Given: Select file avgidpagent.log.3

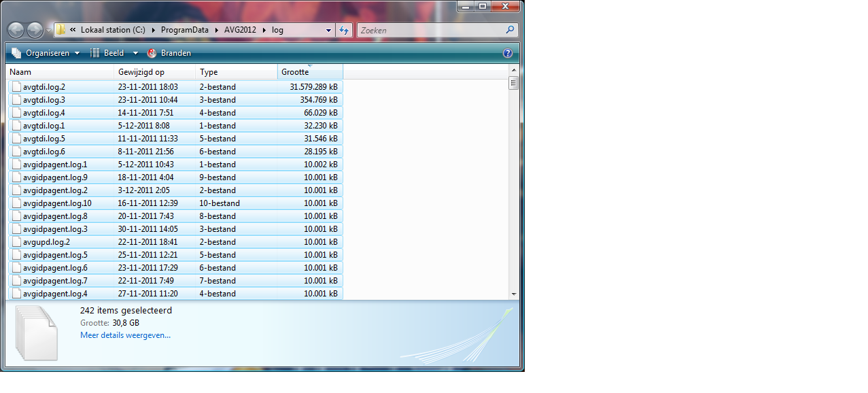Looking at the screenshot, I should pyautogui.click(x=175, y=229).
